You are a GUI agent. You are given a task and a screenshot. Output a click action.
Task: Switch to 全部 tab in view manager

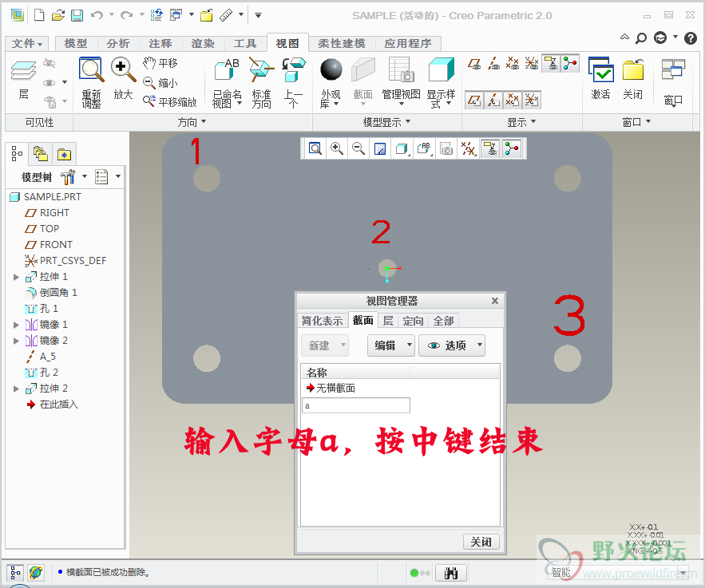tap(444, 321)
